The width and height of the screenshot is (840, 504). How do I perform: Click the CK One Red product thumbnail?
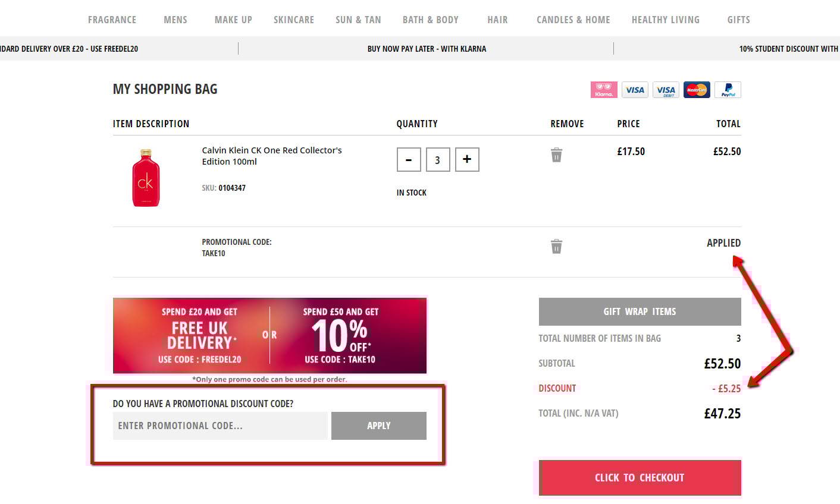click(x=146, y=178)
